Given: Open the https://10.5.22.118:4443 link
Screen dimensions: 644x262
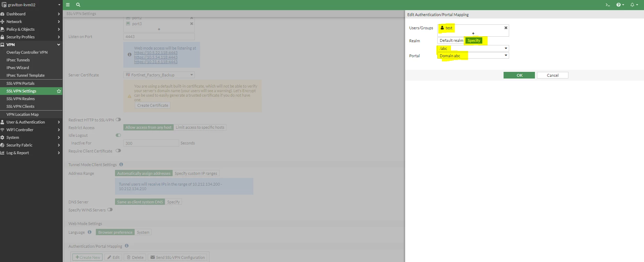Looking at the screenshot, I should [156, 53].
